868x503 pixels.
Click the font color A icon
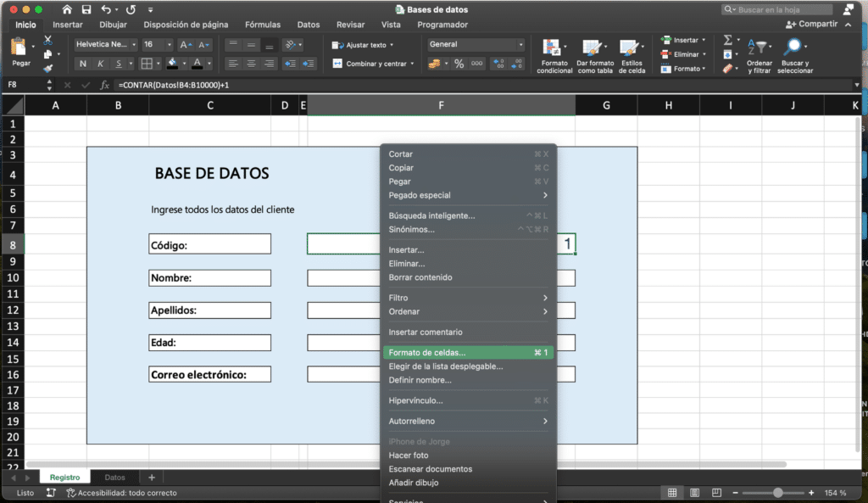click(x=197, y=64)
